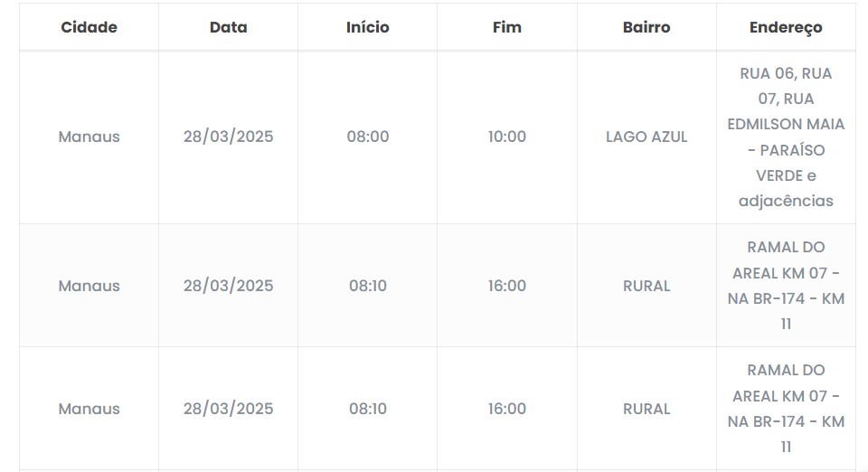
Task: Click the Cidade column header
Action: (x=89, y=27)
